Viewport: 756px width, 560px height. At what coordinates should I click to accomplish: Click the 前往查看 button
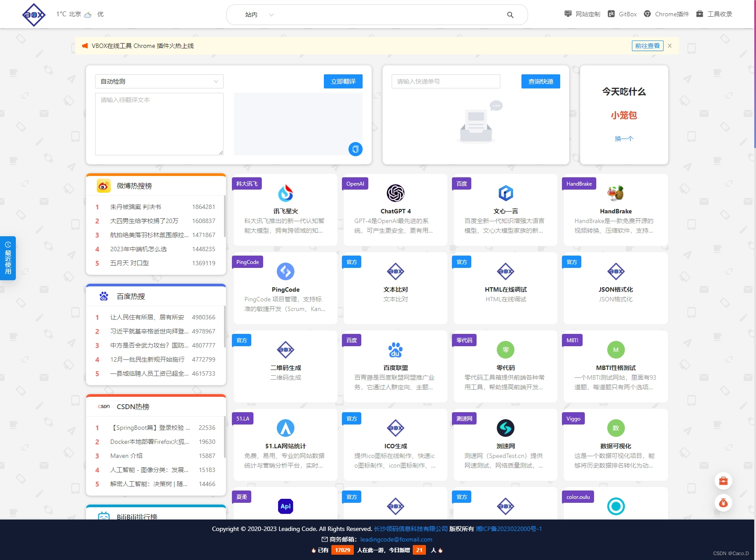pos(647,46)
